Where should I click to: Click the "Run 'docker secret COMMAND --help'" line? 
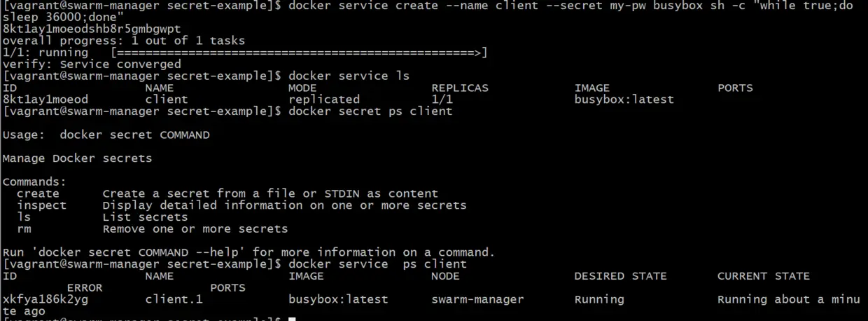(x=248, y=252)
